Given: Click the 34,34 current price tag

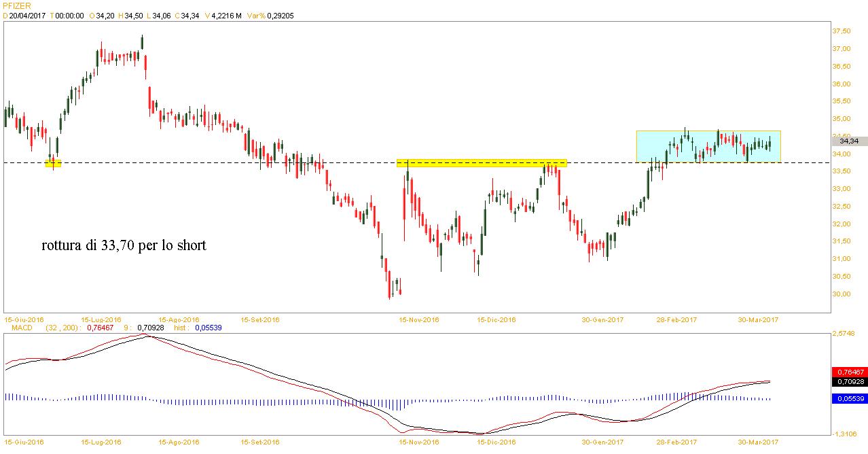Looking at the screenshot, I should tap(848, 141).
